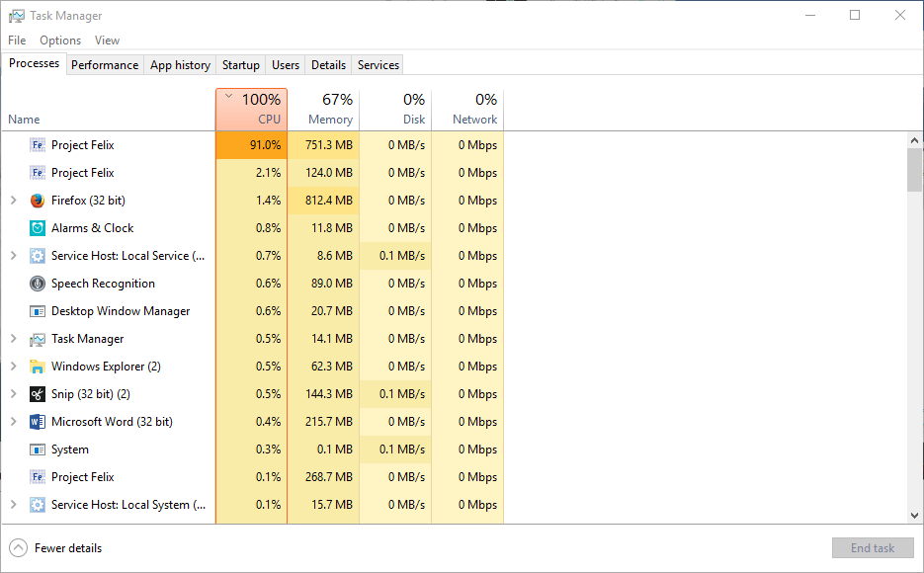Click the 215.7 MB cell for Microsoft Word
Image resolution: width=924 pixels, height=573 pixels.
coord(323,422)
